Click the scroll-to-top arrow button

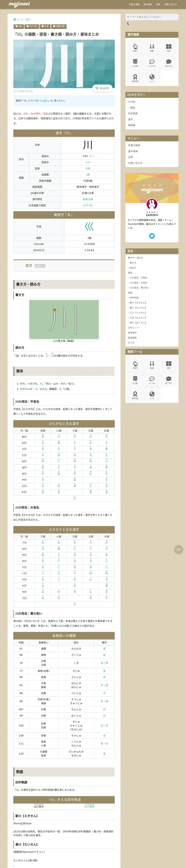point(179,550)
